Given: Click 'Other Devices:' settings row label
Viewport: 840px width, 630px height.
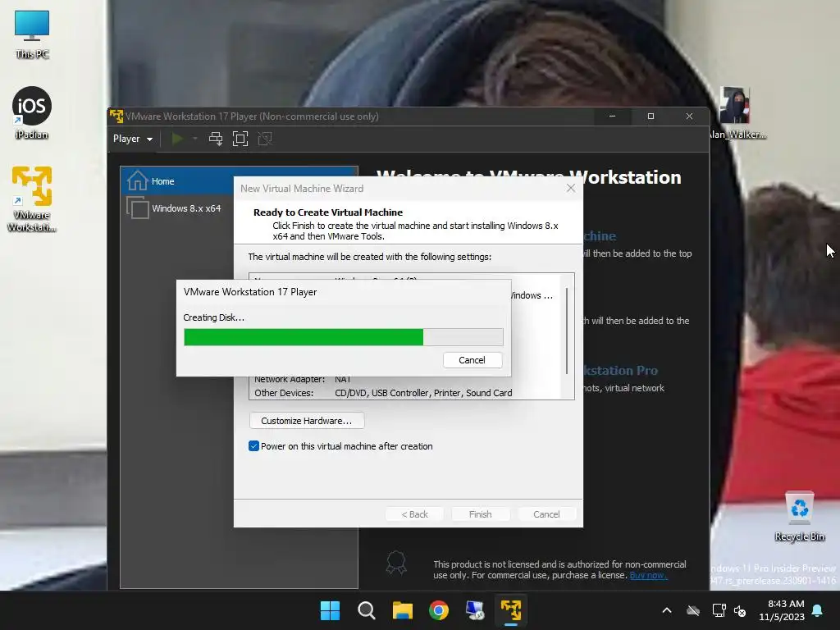Looking at the screenshot, I should coord(284,393).
